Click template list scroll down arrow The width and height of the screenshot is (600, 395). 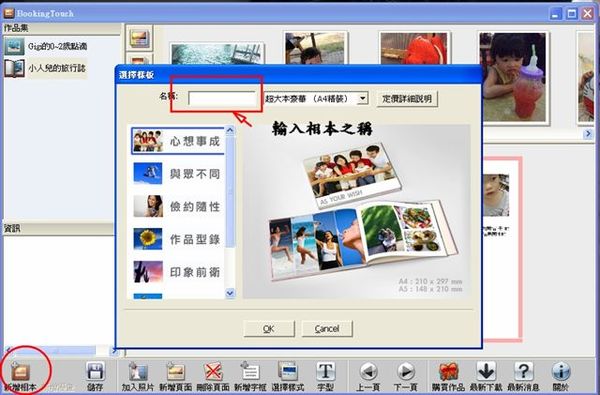(x=230, y=293)
